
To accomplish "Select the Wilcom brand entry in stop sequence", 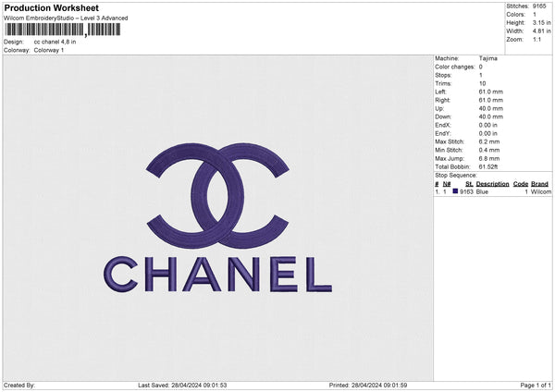I will point(541,192).
